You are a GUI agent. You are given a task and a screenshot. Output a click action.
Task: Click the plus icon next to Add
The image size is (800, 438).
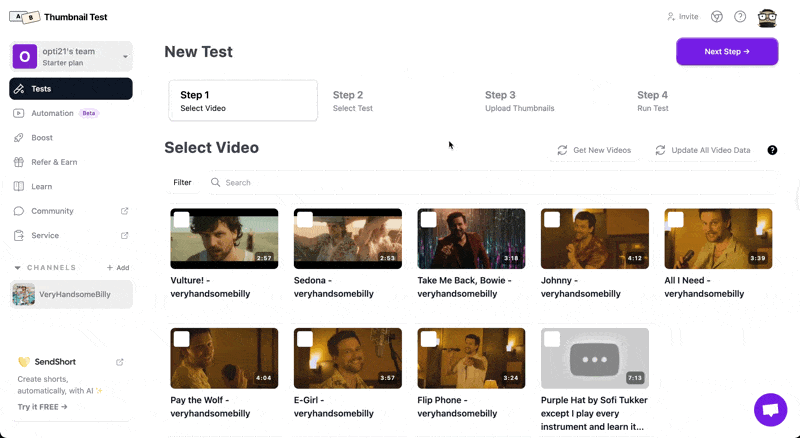pos(110,268)
